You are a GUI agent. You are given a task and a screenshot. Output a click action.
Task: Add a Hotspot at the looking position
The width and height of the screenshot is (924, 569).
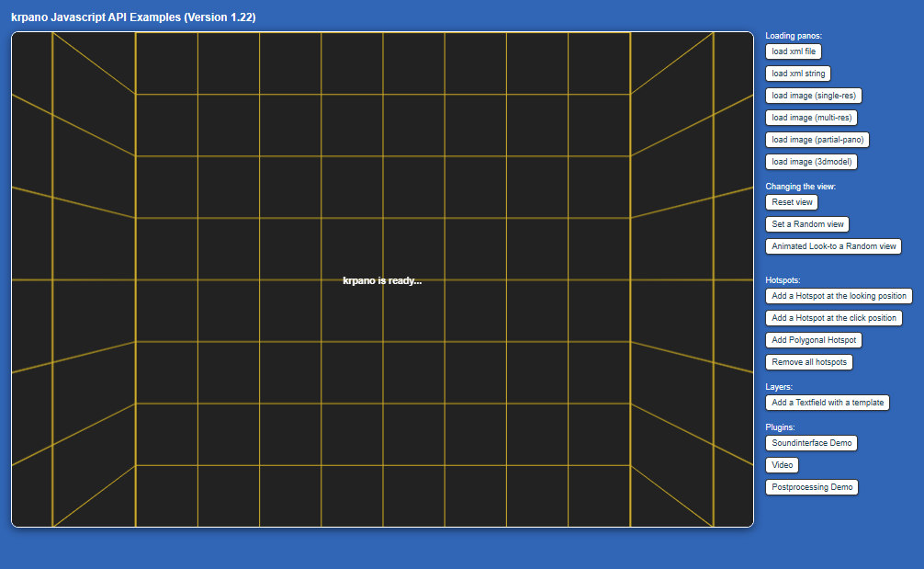(x=839, y=296)
